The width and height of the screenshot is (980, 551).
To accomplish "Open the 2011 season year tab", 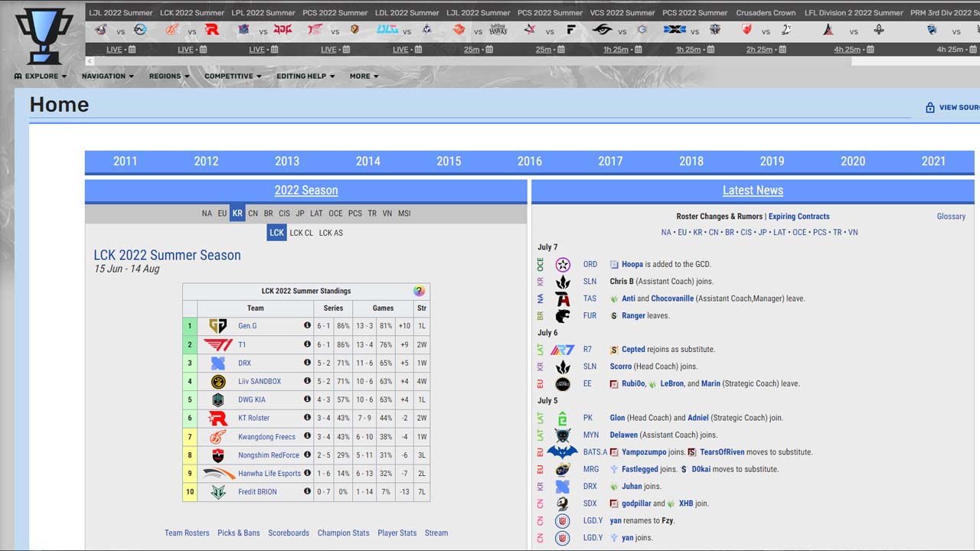I will coord(126,161).
